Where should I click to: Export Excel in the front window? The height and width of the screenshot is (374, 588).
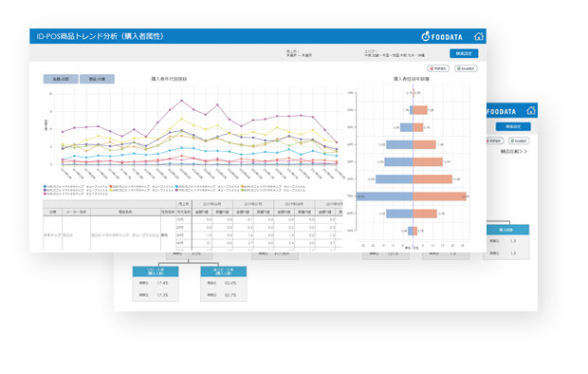466,68
